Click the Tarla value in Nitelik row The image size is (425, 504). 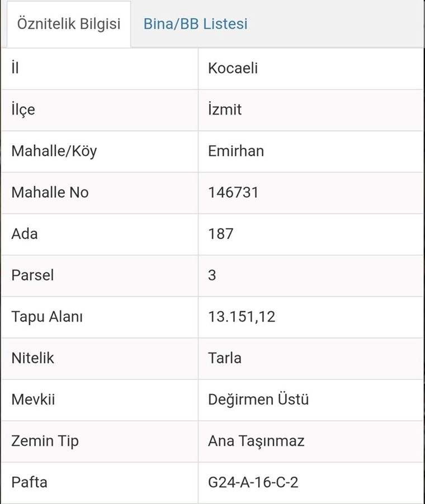coord(225,358)
